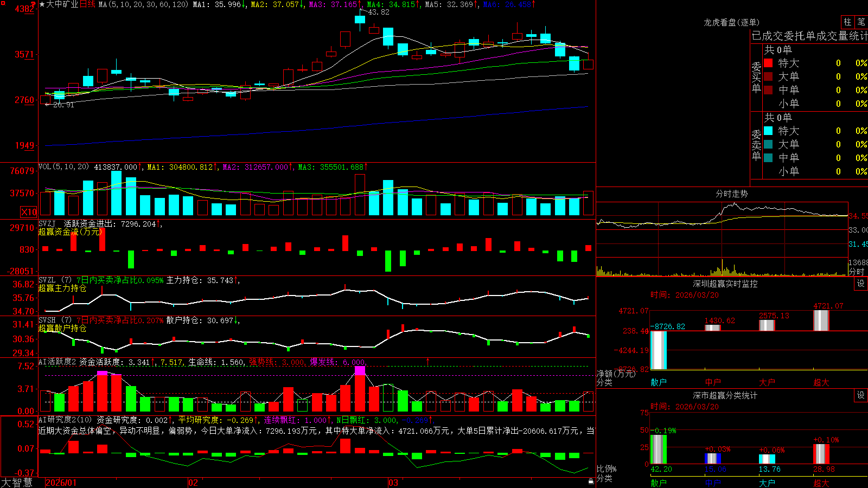
Task: Click the 02 month marker on timeline
Action: tap(193, 483)
